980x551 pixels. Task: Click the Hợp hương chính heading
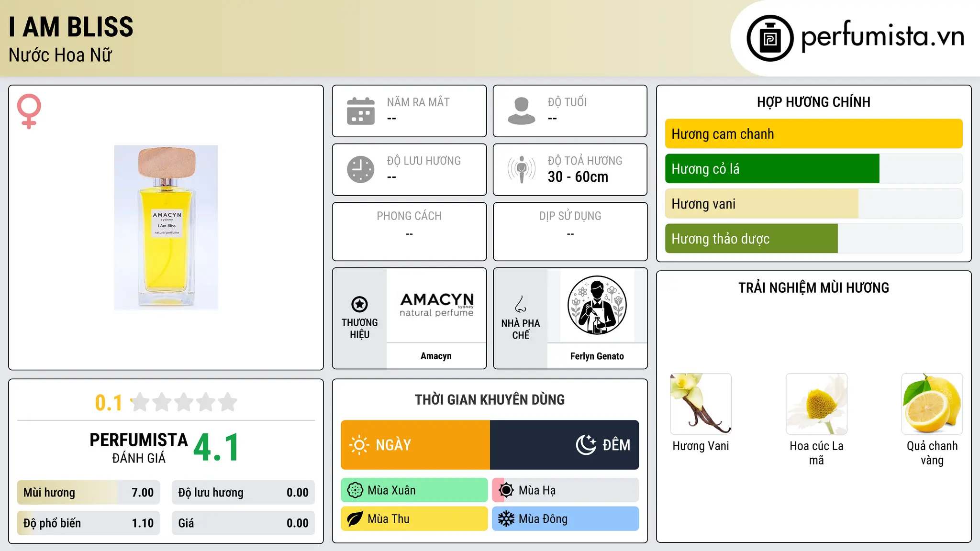click(x=813, y=102)
